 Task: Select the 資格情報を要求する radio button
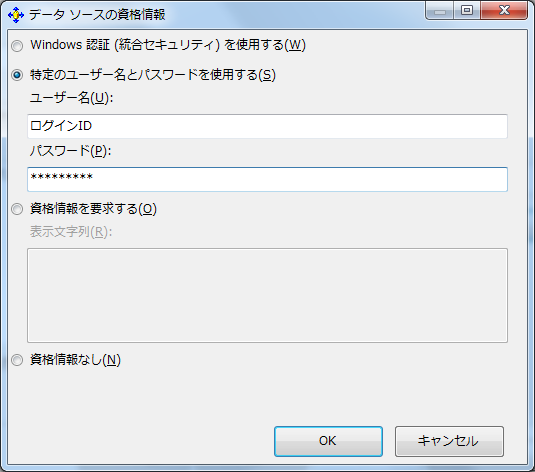[17, 209]
